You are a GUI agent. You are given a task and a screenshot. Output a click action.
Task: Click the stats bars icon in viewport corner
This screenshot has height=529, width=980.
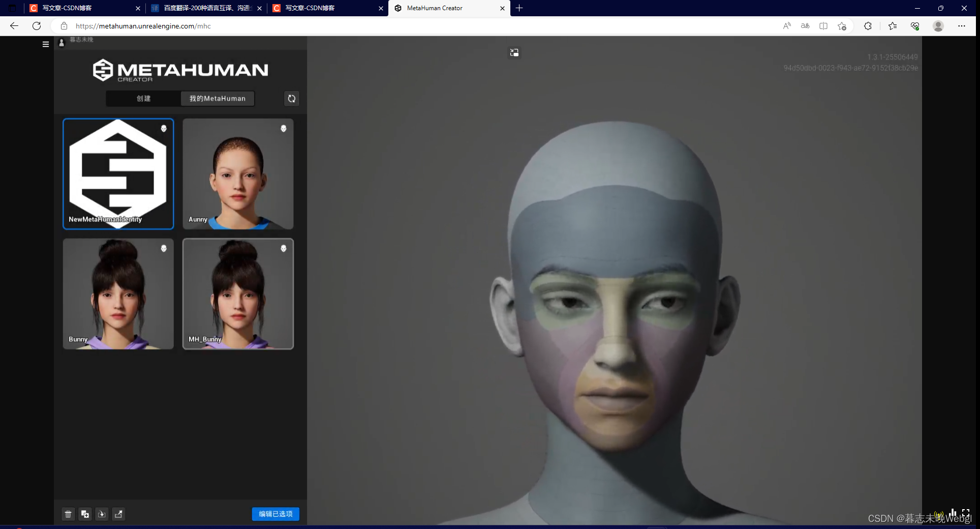click(x=953, y=513)
